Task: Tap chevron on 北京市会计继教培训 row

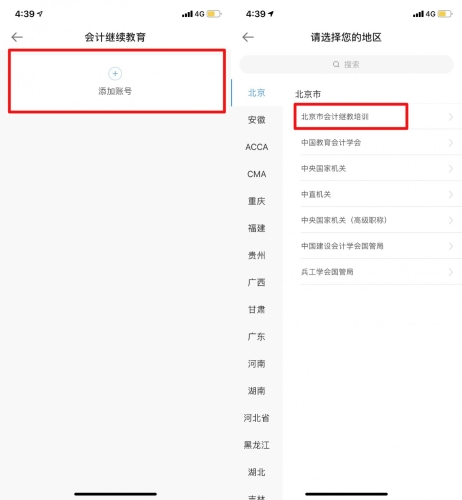Action: point(451,117)
